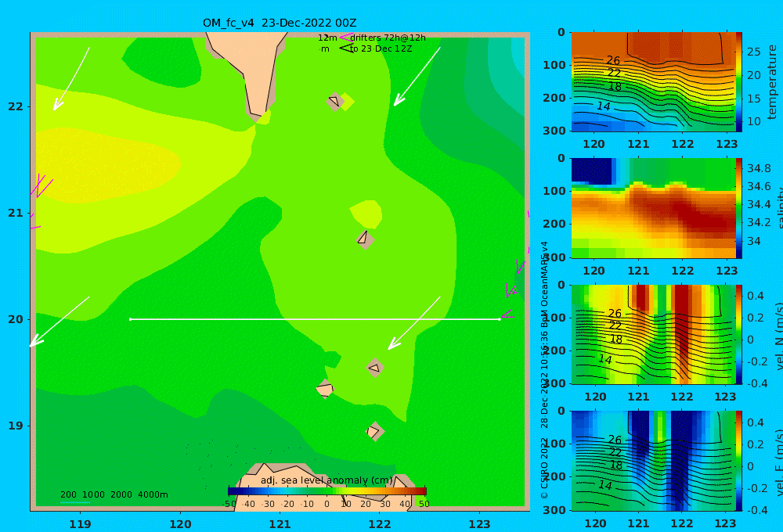The image size is (783, 532).
Task: Click the 26 isotherm label in temperature panel
Action: point(613,60)
